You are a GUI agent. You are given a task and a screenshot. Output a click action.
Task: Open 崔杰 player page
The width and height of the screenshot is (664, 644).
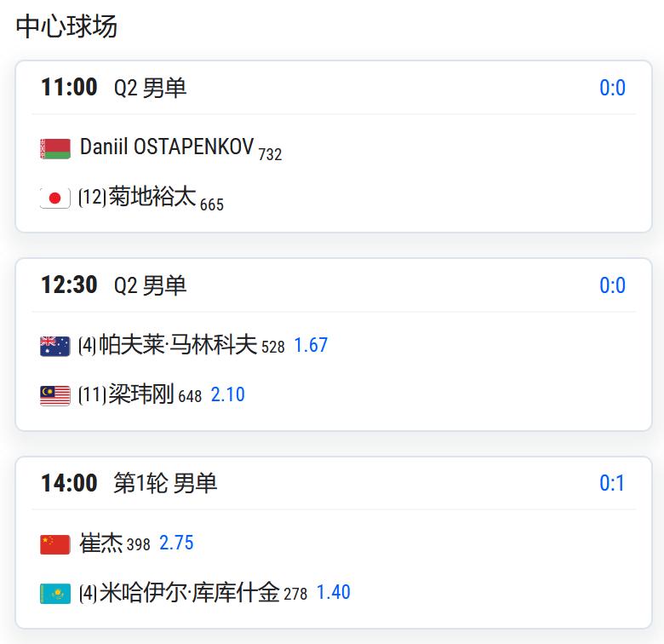(100, 543)
